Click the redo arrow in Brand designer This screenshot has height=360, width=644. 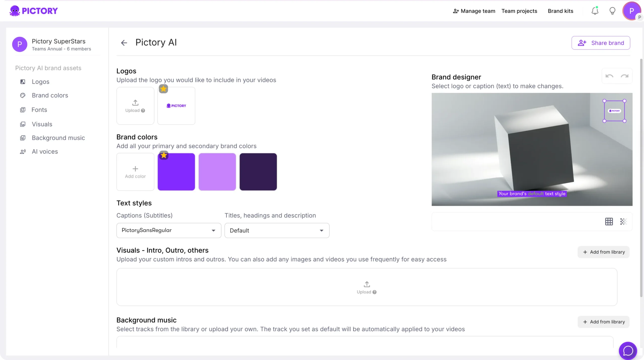tap(624, 76)
